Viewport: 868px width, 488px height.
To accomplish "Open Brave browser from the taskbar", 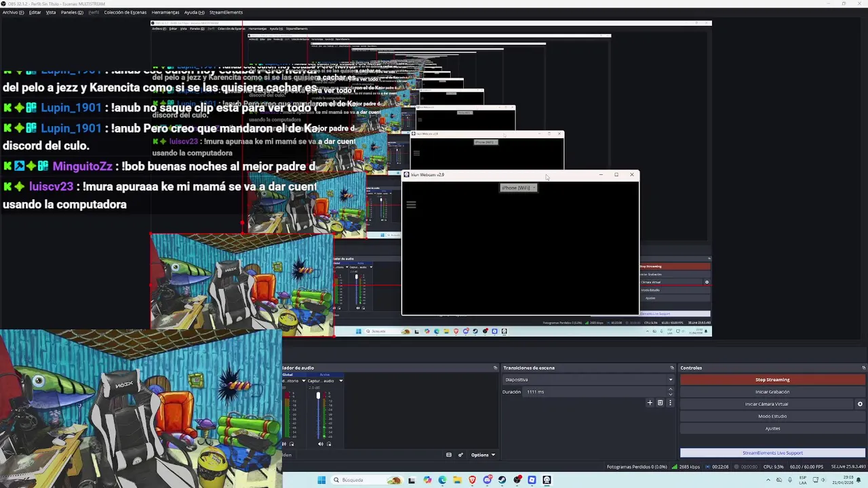I will 473,480.
